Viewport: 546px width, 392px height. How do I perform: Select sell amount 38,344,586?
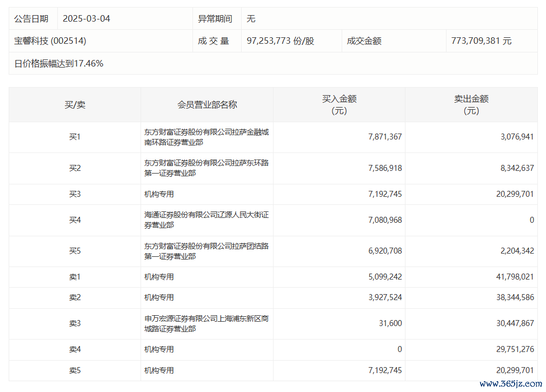[515, 298]
